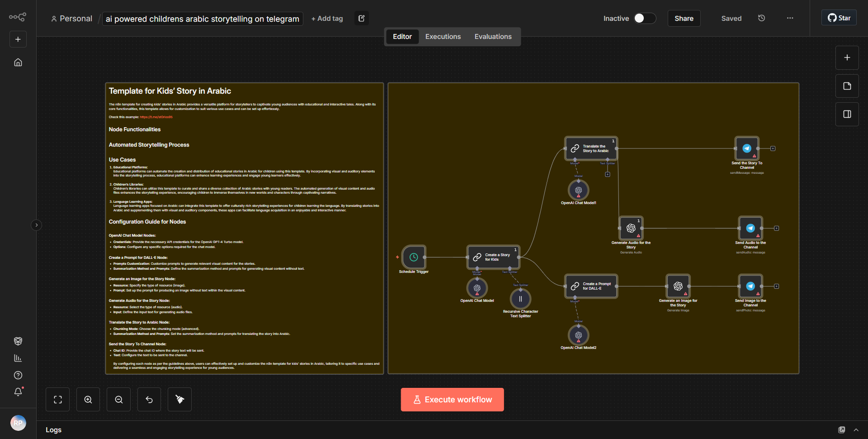This screenshot has width=868, height=439.
Task: Expand the left sidebar chevron
Action: pyautogui.click(x=37, y=225)
